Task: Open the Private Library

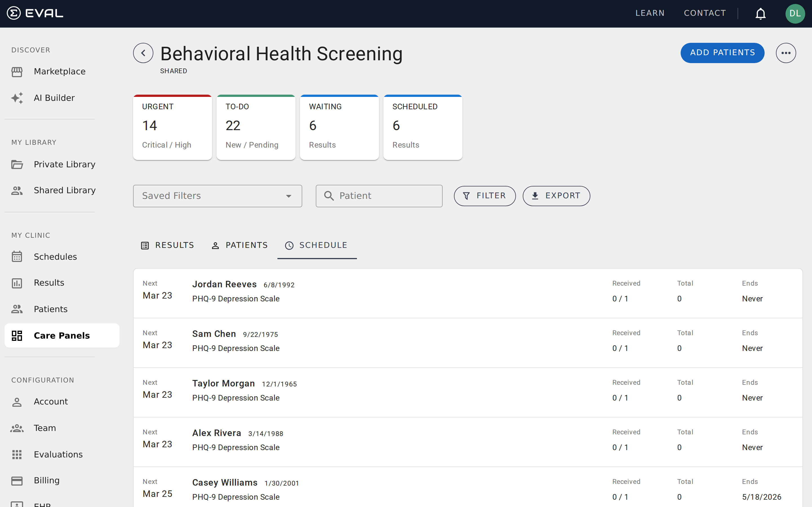Action: [x=64, y=164]
